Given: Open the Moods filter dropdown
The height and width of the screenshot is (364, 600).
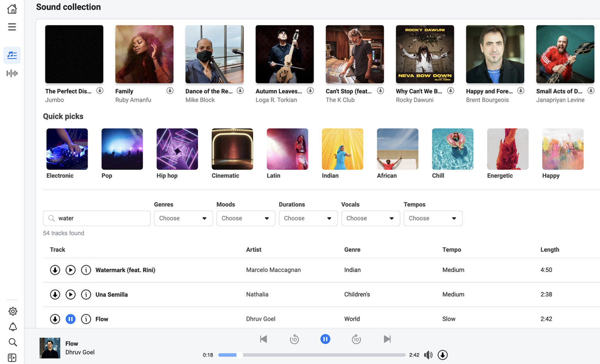Looking at the screenshot, I should tap(246, 218).
